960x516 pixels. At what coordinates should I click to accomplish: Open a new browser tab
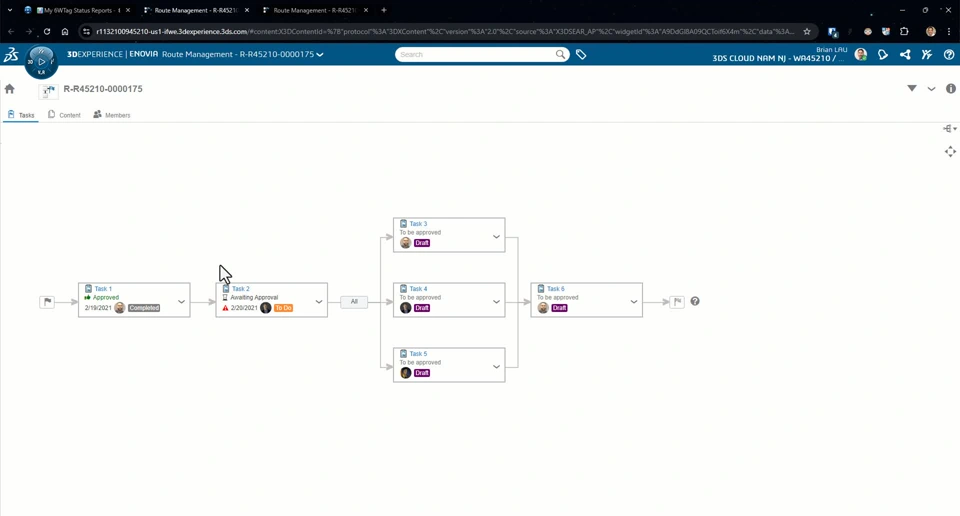click(x=384, y=10)
